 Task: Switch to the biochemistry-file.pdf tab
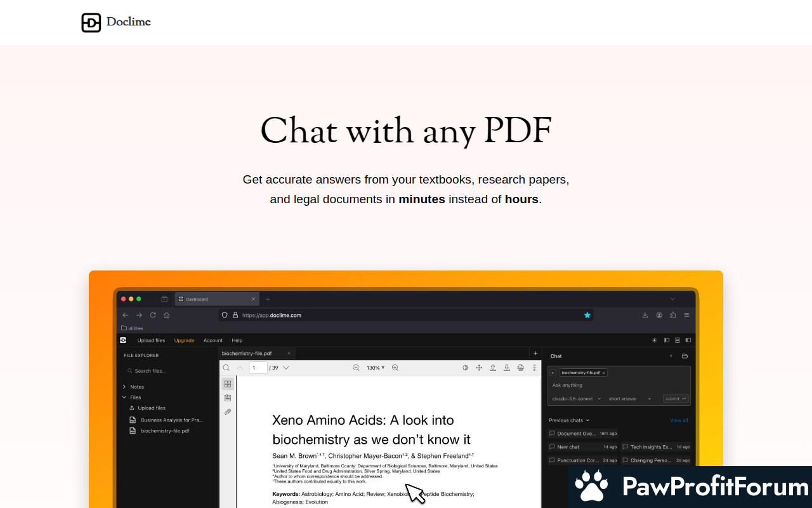pos(247,353)
